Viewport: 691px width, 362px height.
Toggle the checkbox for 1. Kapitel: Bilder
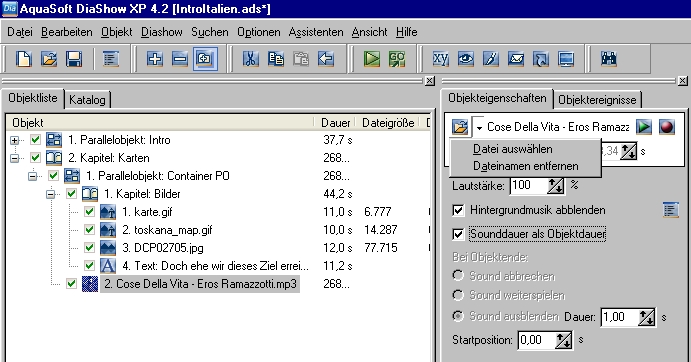tap(71, 194)
